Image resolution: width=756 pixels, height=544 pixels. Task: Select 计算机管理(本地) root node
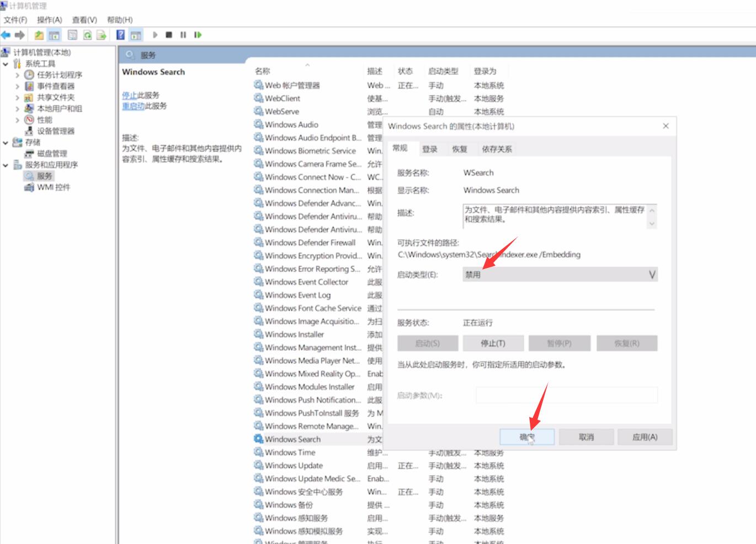point(42,52)
